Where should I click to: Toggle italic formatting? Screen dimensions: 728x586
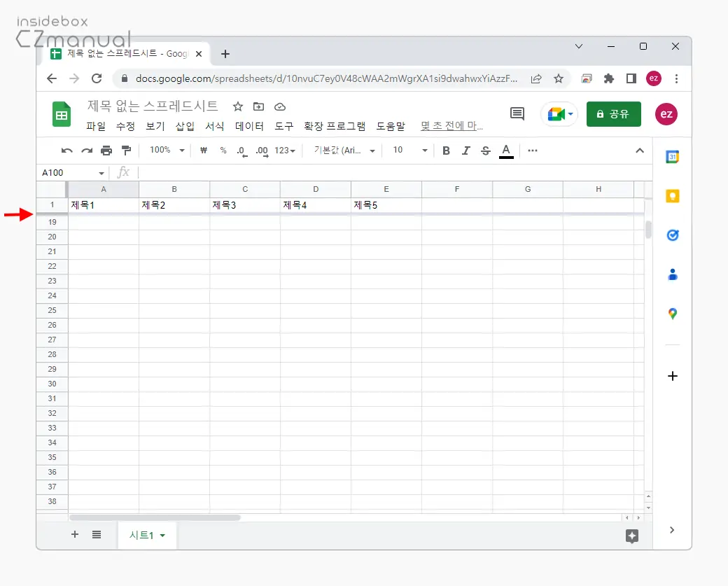coord(465,150)
